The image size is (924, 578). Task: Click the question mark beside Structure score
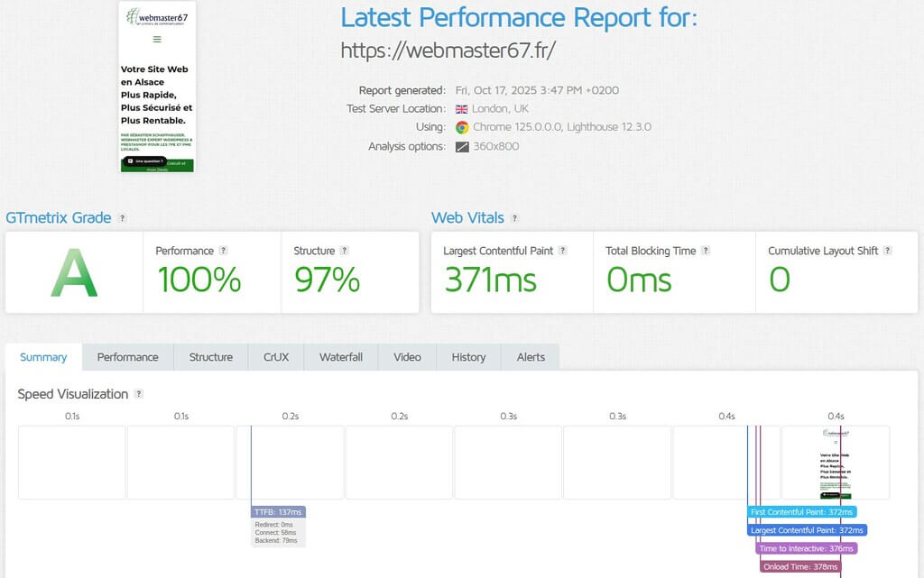click(x=344, y=251)
